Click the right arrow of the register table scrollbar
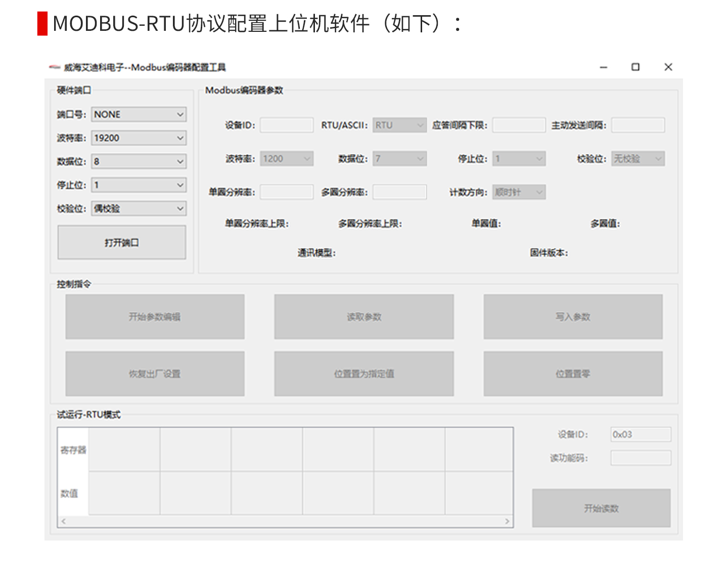This screenshot has height=582, width=728. coord(507,521)
